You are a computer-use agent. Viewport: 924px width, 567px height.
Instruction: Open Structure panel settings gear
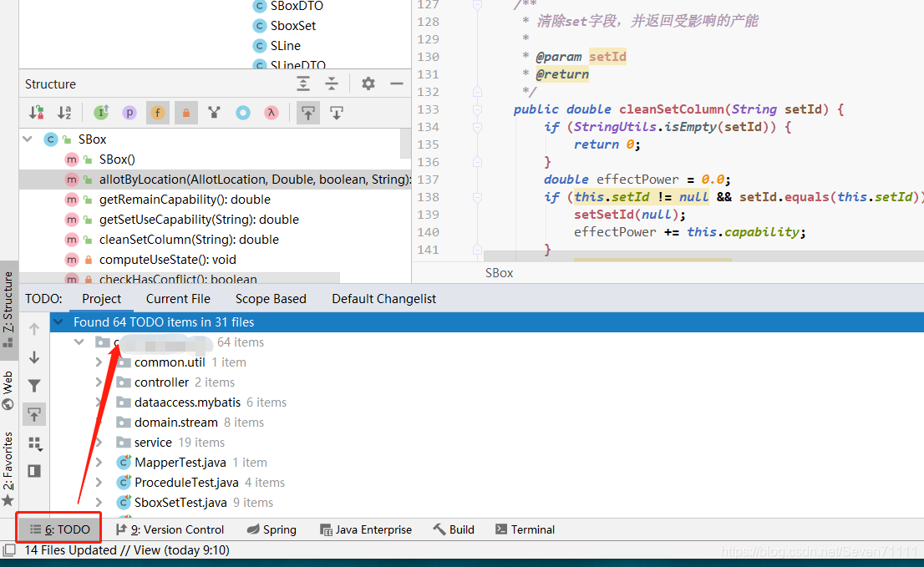pyautogui.click(x=367, y=84)
